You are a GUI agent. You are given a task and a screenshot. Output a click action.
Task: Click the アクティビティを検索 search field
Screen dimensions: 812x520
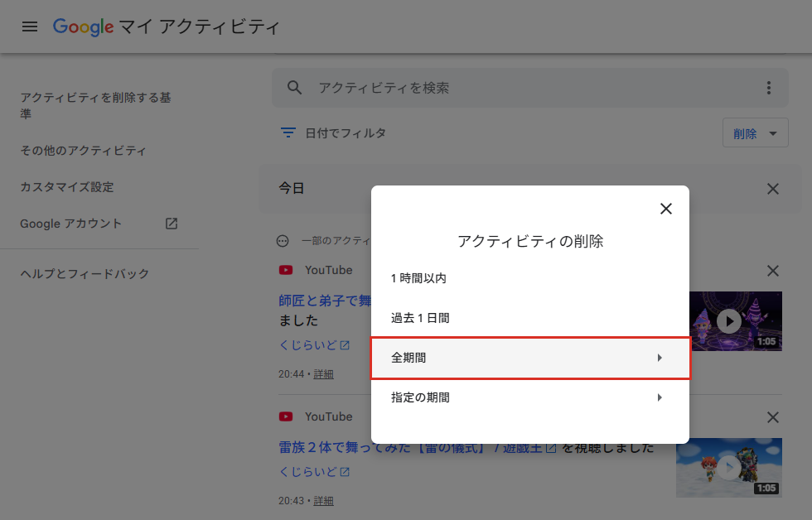click(530, 88)
